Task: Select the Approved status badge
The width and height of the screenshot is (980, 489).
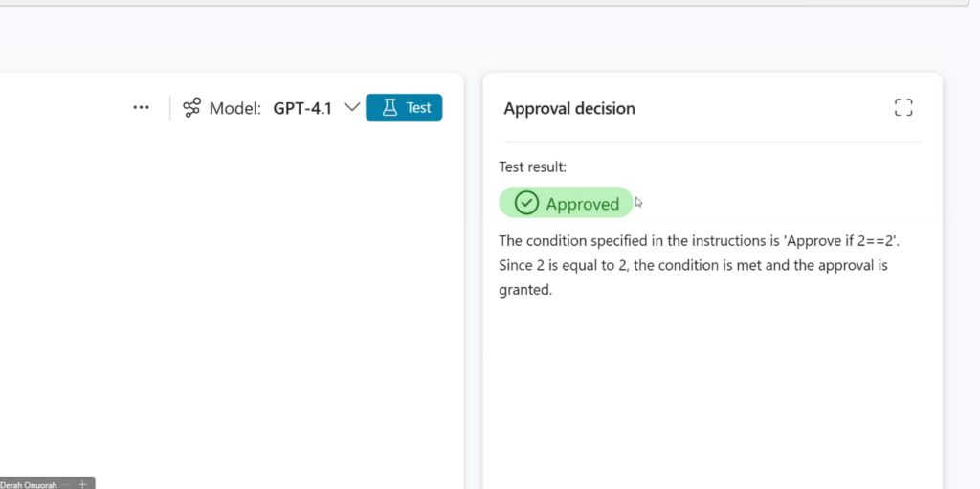Action: (582, 204)
